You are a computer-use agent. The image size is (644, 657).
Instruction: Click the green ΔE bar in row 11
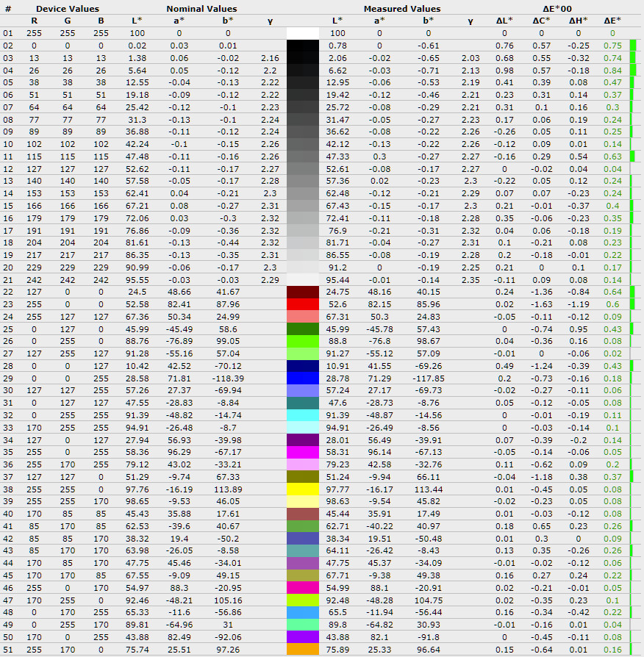pyautogui.click(x=633, y=157)
